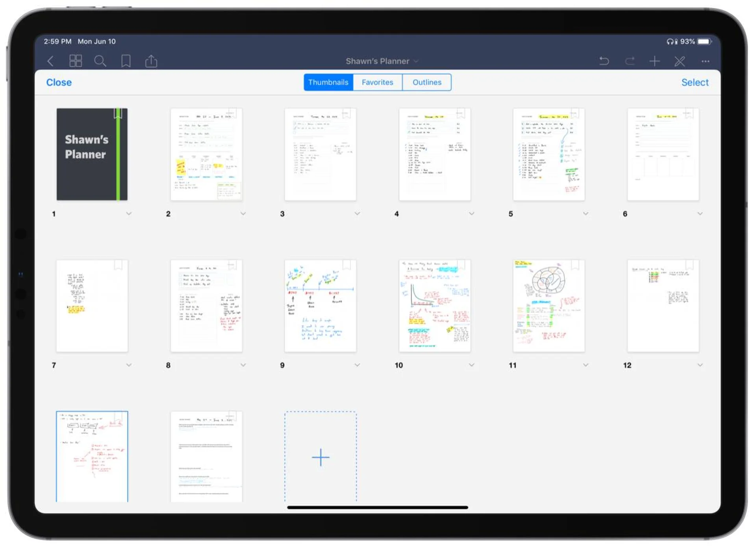Tap the Select button
Screen dimensions: 756x548
click(x=695, y=82)
